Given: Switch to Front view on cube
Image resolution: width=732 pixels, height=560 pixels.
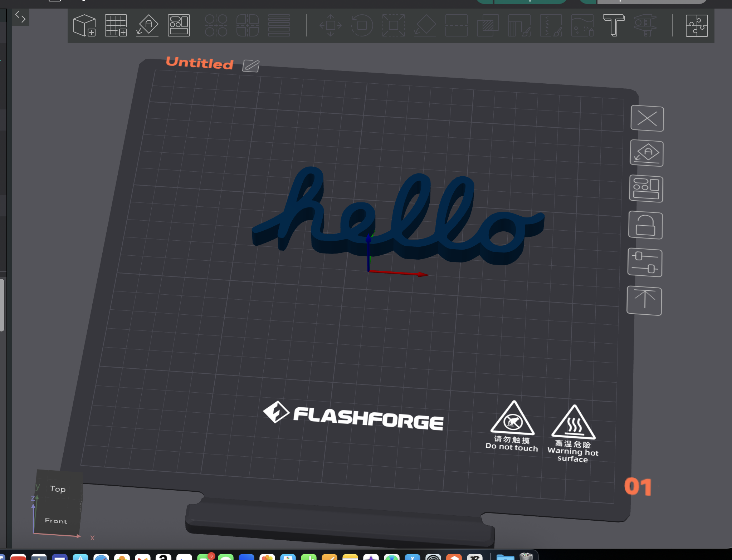Looking at the screenshot, I should (56, 521).
